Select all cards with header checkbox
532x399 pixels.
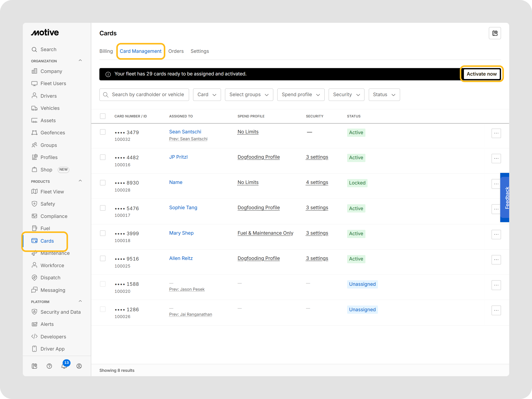(x=103, y=116)
